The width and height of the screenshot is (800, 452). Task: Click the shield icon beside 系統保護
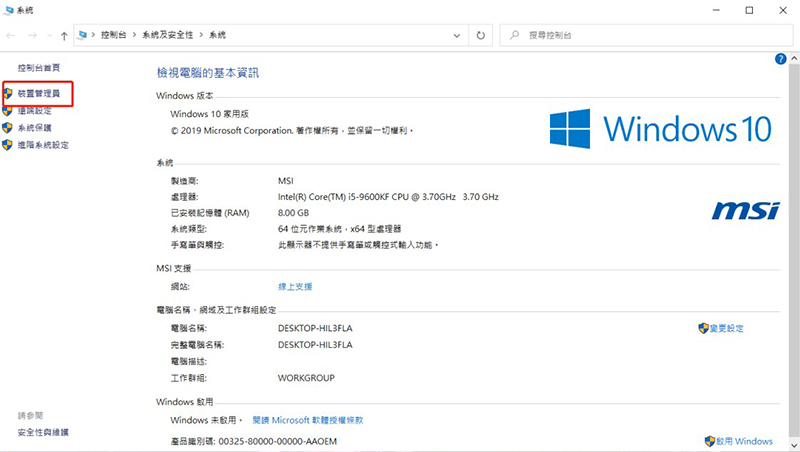[x=7, y=128]
